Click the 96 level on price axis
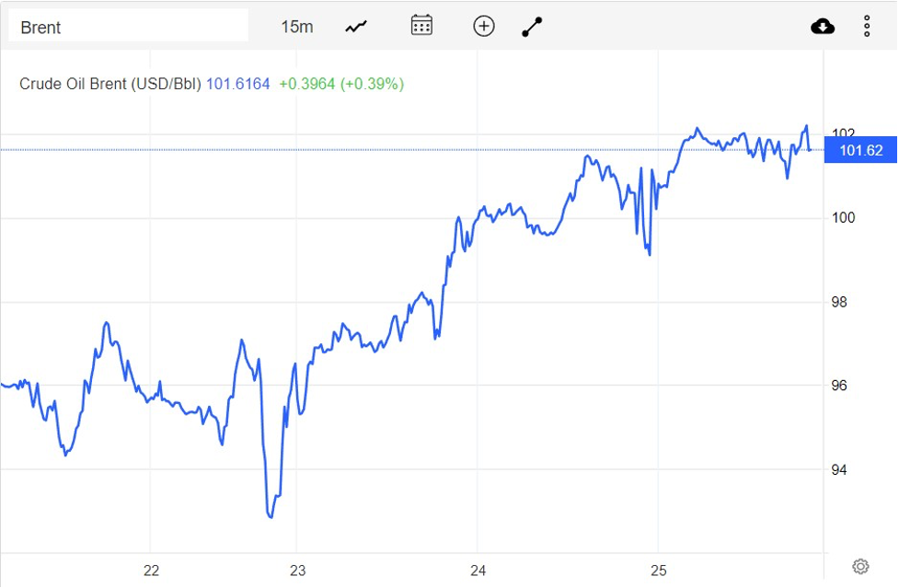The image size is (899, 588). 840,386
